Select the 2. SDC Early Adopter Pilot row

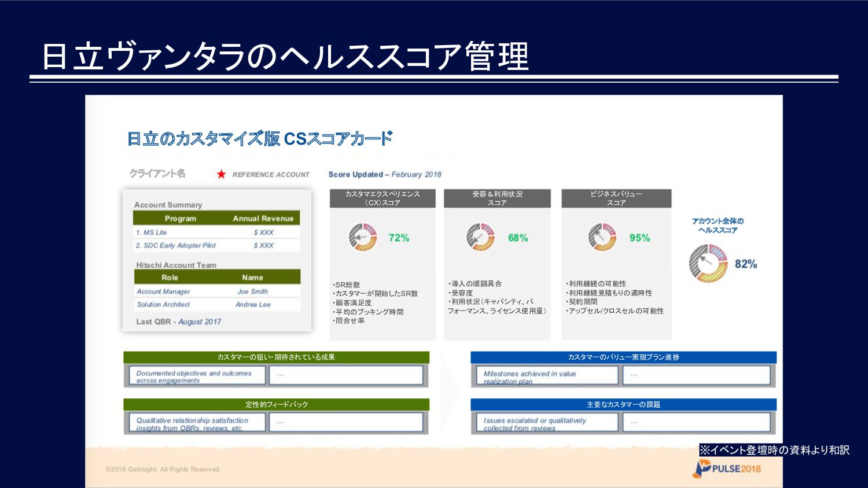(x=216, y=246)
